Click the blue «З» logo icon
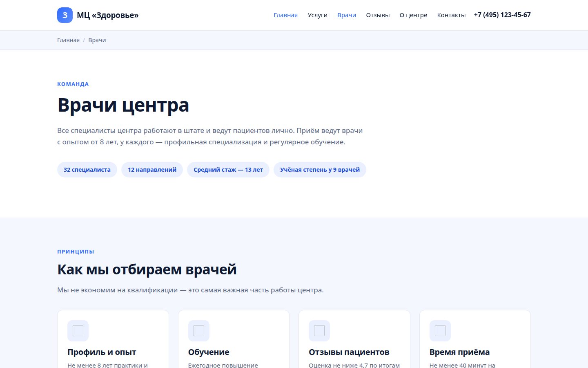This screenshot has width=588, height=368. (x=65, y=15)
